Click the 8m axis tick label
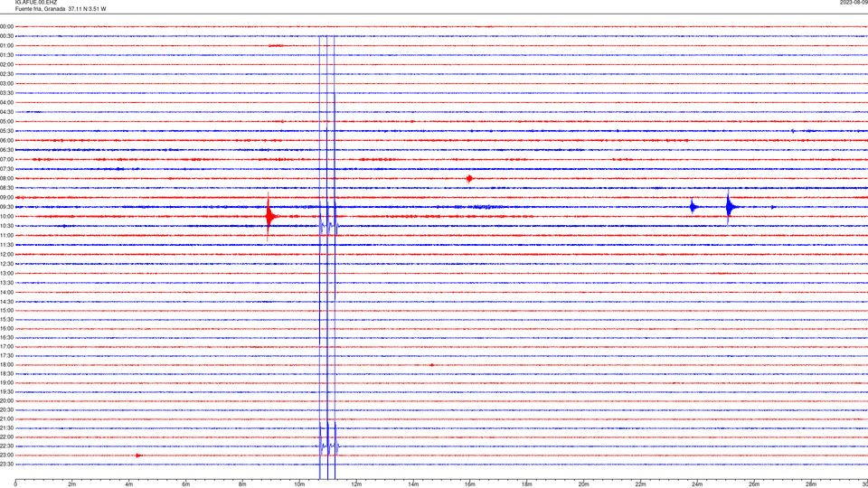Image resolution: width=868 pixels, height=488 pixels. (242, 484)
